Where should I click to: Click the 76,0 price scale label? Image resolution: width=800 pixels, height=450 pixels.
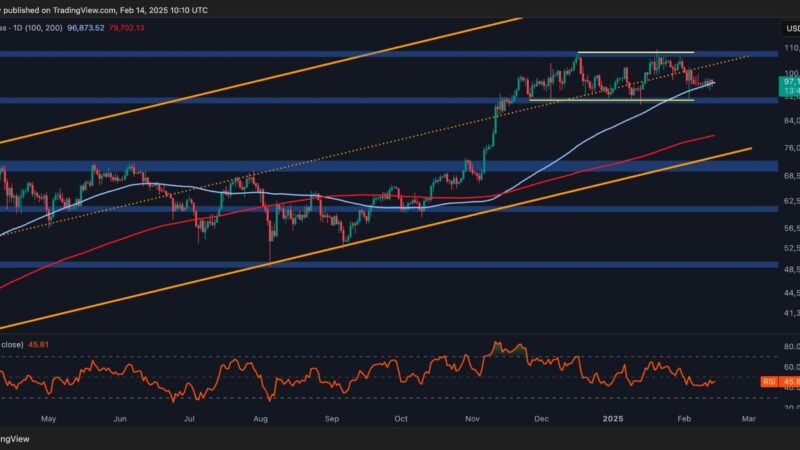(791, 148)
